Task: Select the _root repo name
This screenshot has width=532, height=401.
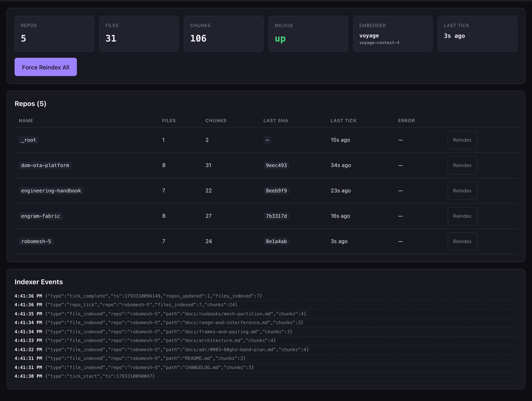Action: tap(28, 140)
